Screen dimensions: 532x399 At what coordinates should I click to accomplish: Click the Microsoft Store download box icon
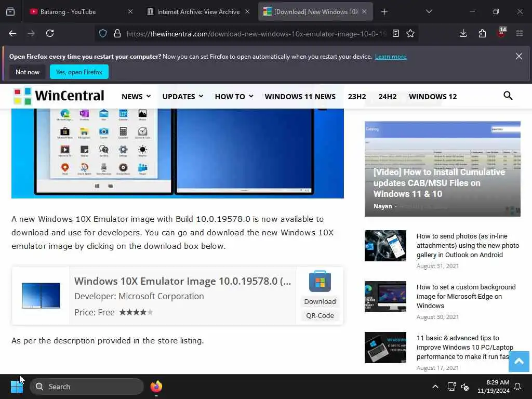(320, 281)
